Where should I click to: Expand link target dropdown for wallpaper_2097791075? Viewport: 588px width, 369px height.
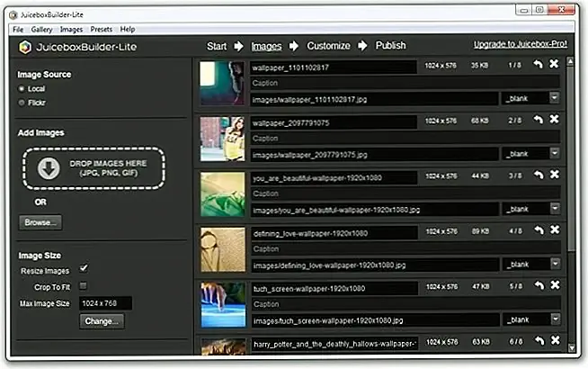(x=554, y=154)
